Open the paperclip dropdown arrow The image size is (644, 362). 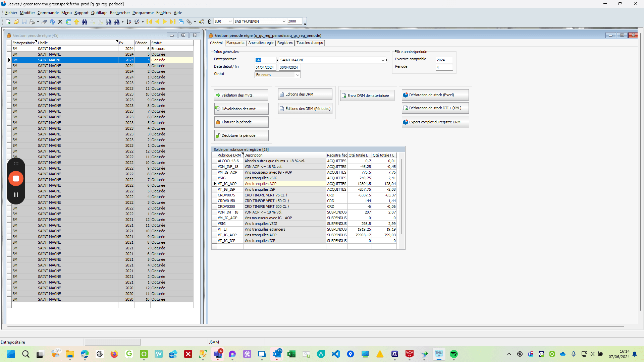195,22
